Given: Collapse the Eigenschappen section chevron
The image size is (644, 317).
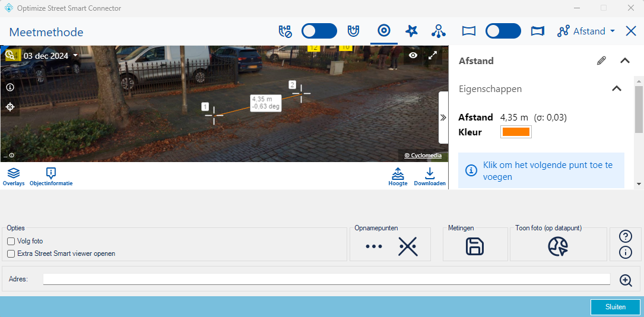Looking at the screenshot, I should (617, 88).
